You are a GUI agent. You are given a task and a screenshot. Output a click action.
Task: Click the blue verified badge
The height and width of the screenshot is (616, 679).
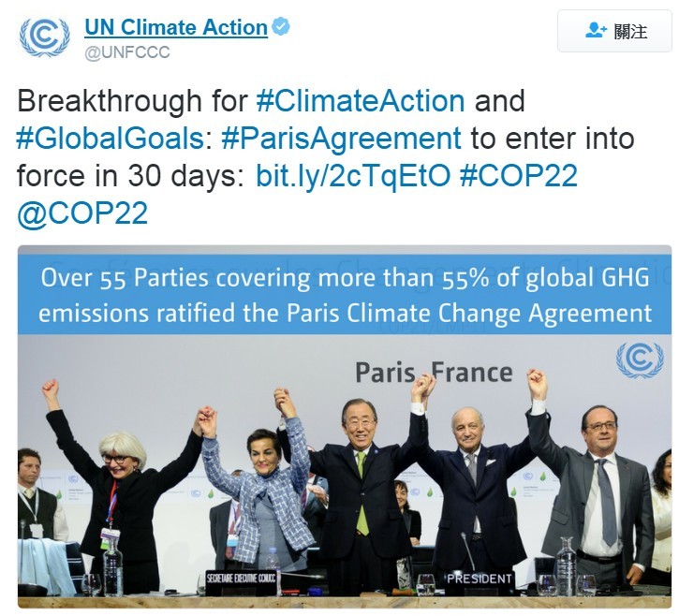coord(281,27)
